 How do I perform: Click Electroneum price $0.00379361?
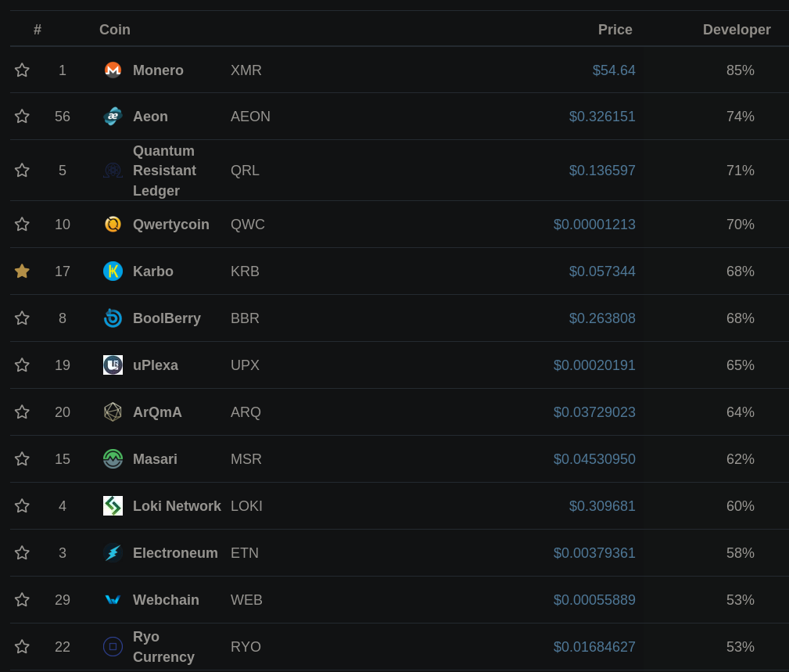pos(594,553)
